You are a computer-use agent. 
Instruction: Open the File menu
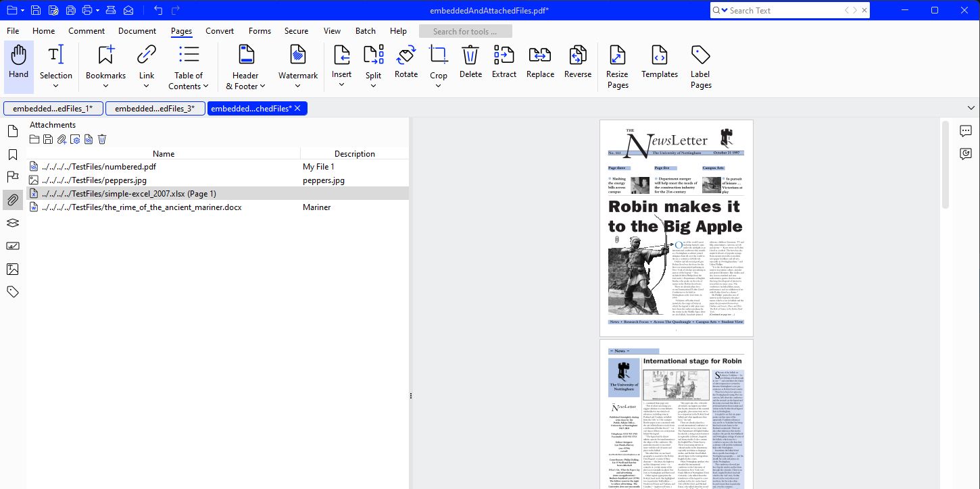pyautogui.click(x=13, y=31)
